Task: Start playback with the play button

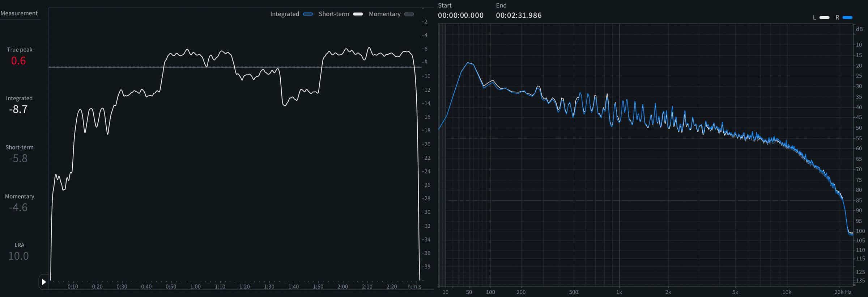Action: pos(44,282)
